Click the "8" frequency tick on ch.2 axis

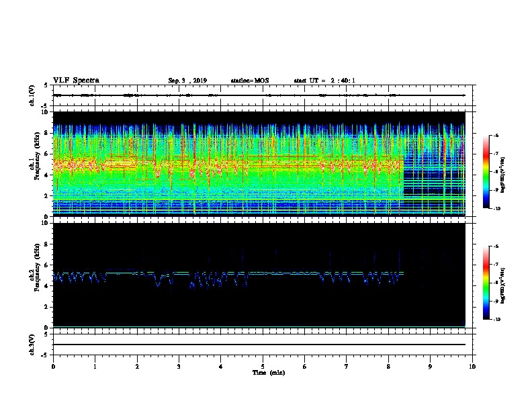click(47, 244)
